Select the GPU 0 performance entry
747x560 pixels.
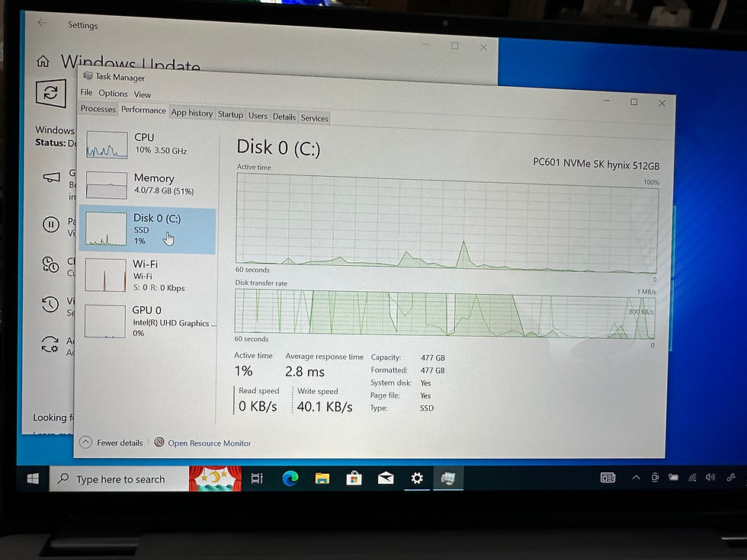(148, 321)
